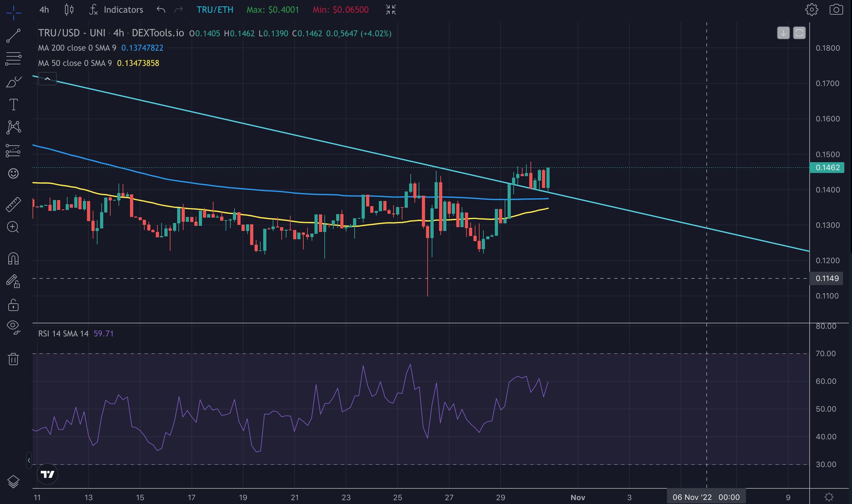The width and height of the screenshot is (852, 504).
Task: Select the measure ruler tool
Action: tap(13, 204)
